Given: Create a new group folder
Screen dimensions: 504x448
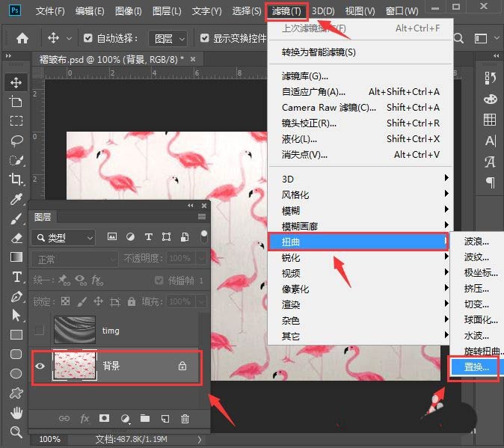Looking at the screenshot, I should [x=145, y=418].
